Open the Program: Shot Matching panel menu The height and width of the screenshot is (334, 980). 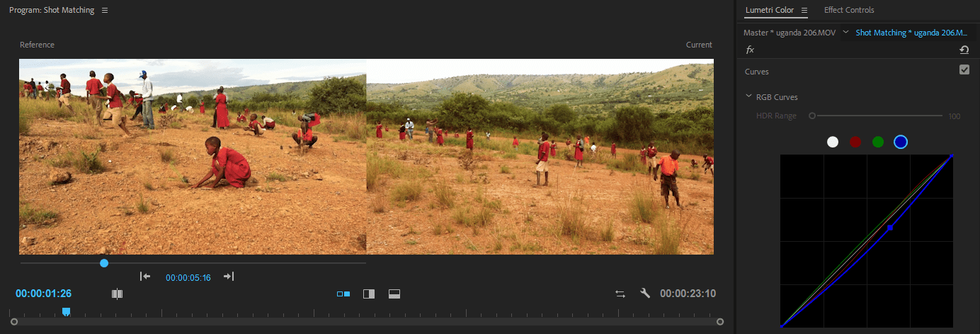point(105,11)
